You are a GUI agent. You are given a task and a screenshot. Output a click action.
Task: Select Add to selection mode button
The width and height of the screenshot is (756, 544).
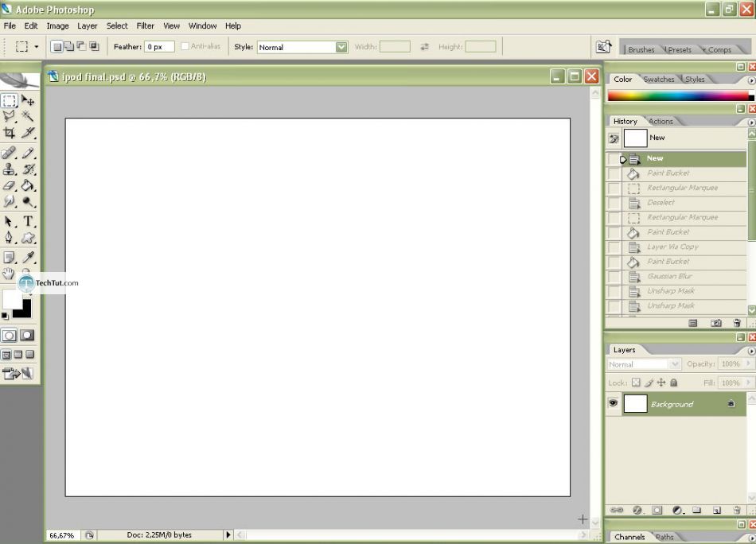point(69,46)
